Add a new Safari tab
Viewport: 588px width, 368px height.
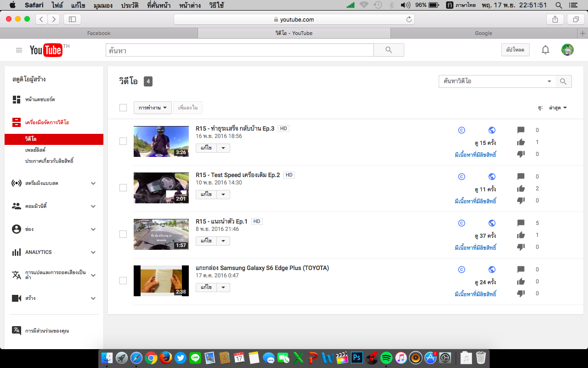(x=583, y=33)
